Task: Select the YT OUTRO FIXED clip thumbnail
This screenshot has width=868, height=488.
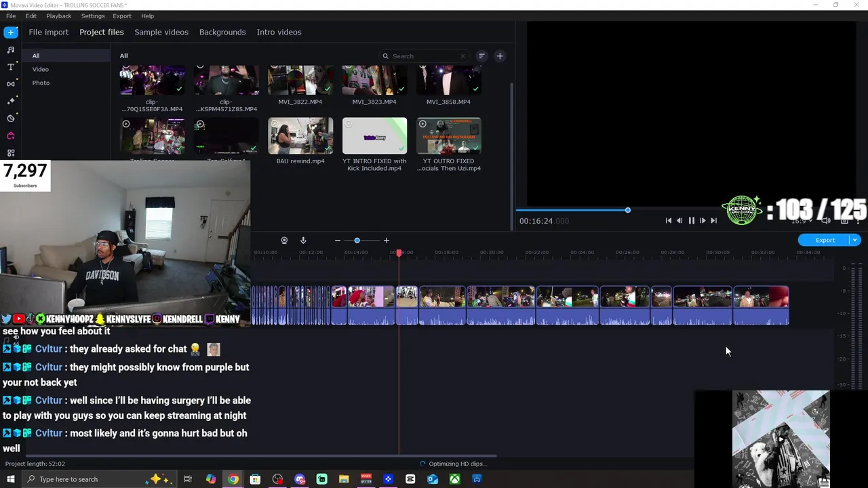Action: click(449, 136)
